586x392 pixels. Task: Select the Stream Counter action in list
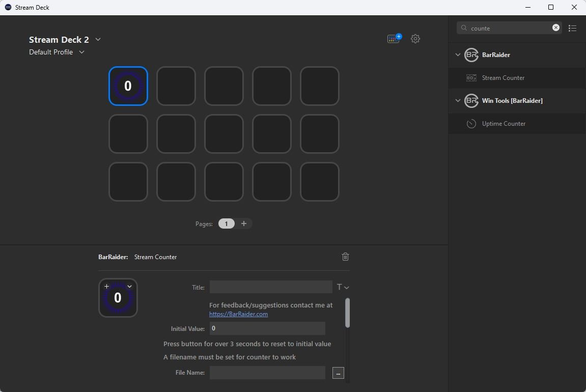coord(503,78)
